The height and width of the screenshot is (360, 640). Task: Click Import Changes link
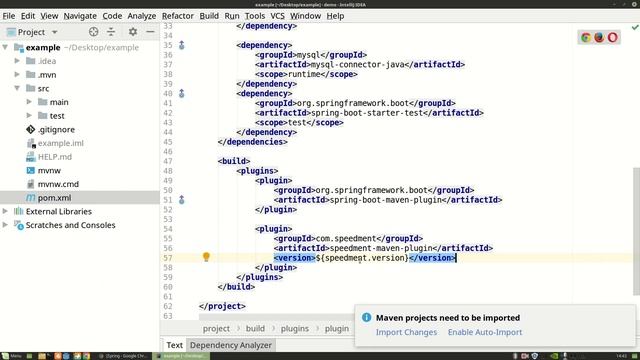click(x=406, y=332)
